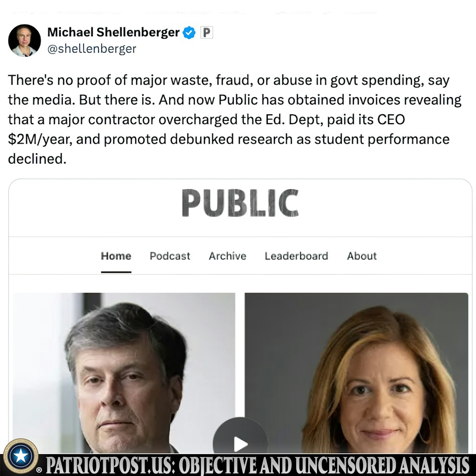This screenshot has height=476, width=476.
Task: Click the PUBLIC logo header
Action: point(240,203)
